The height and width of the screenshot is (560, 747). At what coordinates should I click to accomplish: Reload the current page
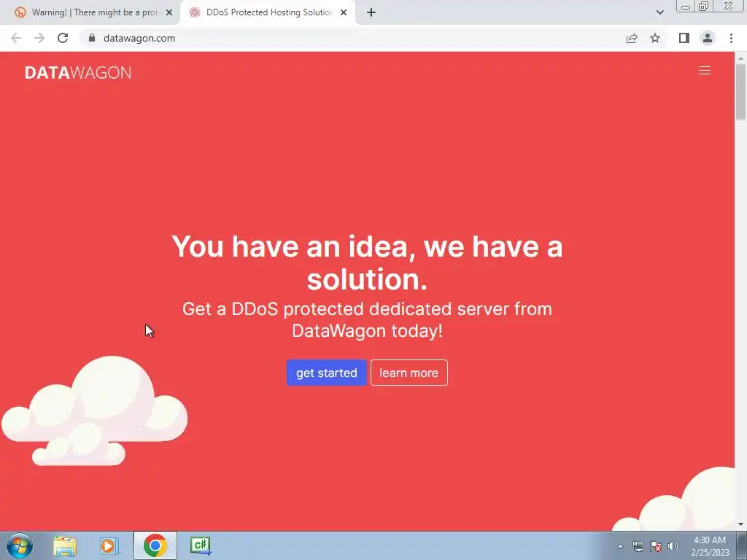coord(63,38)
